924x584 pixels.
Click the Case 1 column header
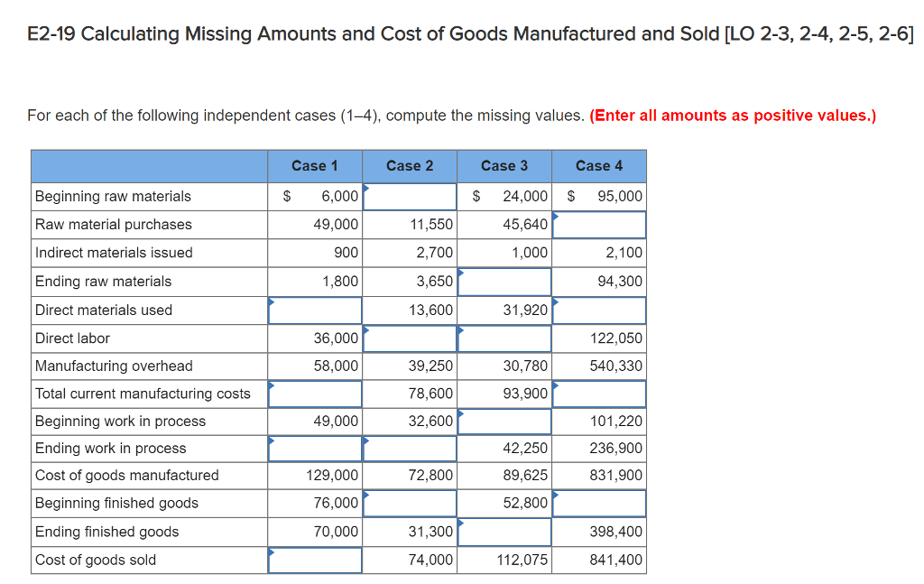click(x=314, y=166)
